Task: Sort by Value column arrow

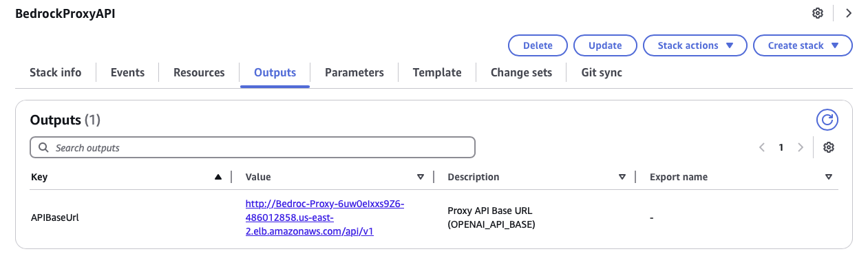Action: point(421,177)
